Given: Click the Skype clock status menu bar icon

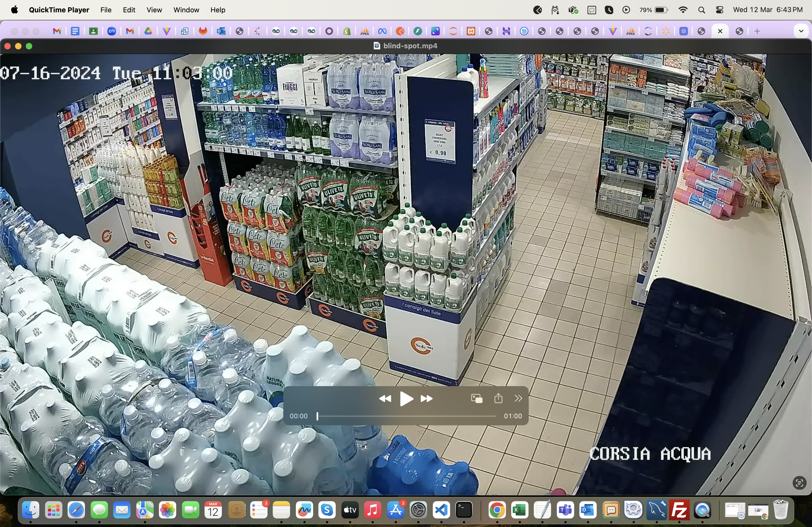Looking at the screenshot, I should (x=609, y=10).
